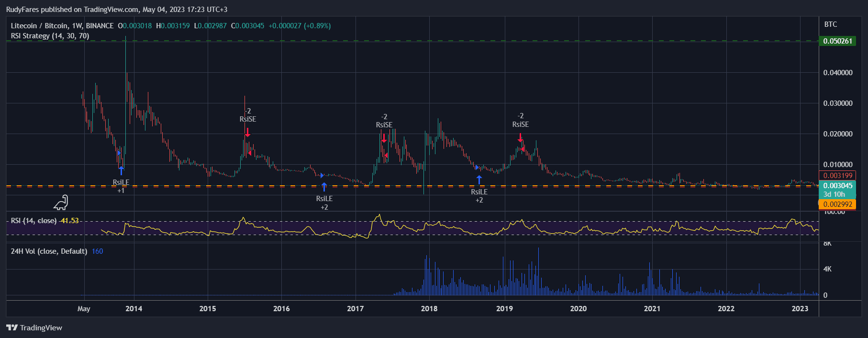
Task: Select the blue RsiLE +2 arrow in 2016
Action: pyautogui.click(x=324, y=187)
